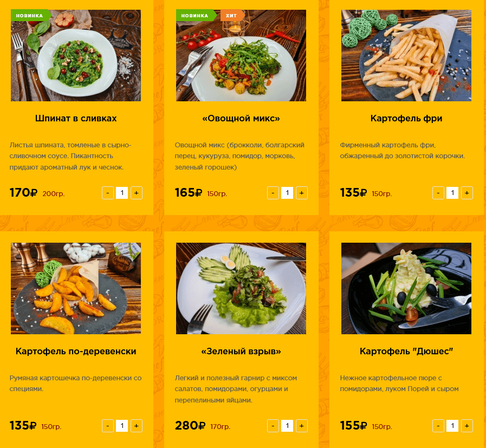
Task: Increase Картофель по-деревенски quantity
Action: tap(137, 426)
